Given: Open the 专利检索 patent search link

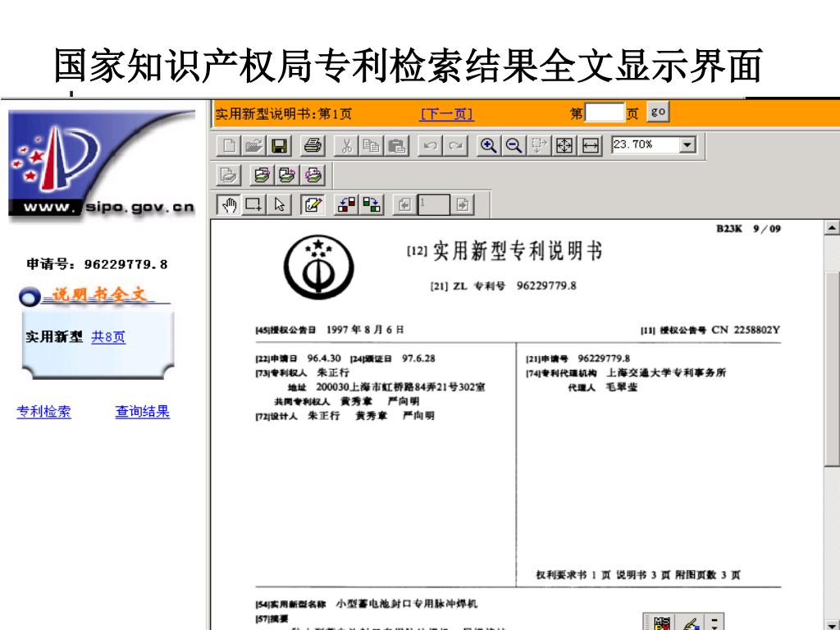Looking at the screenshot, I should coord(44,412).
